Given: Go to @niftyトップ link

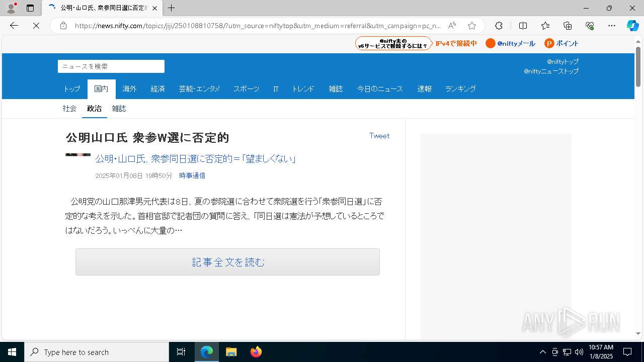Looking at the screenshot, I should click(x=562, y=61).
